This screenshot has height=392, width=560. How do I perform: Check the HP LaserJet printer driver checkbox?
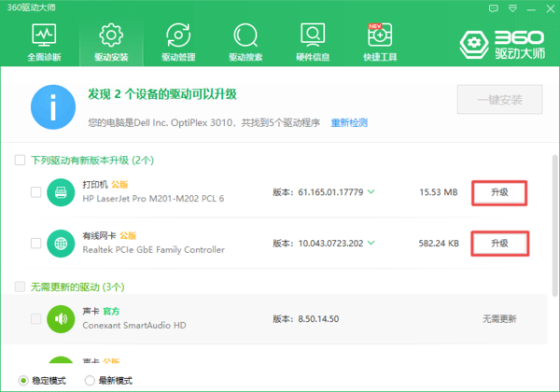35,192
